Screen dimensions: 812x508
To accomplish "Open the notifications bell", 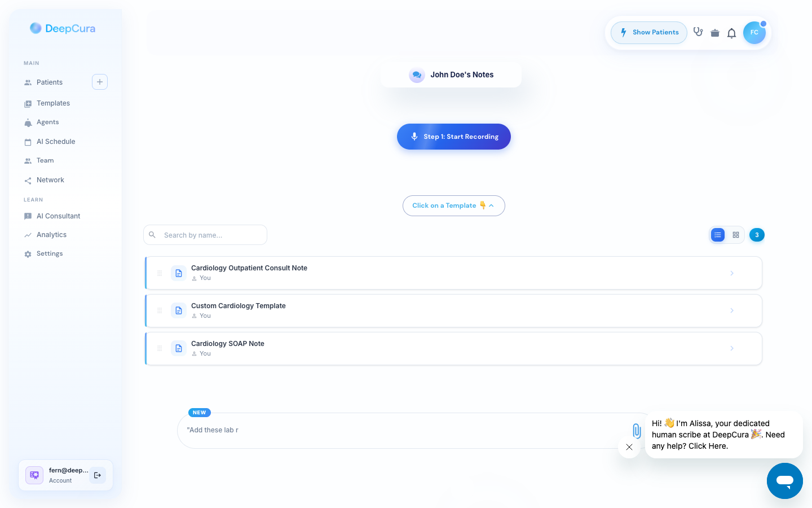I will (x=731, y=33).
